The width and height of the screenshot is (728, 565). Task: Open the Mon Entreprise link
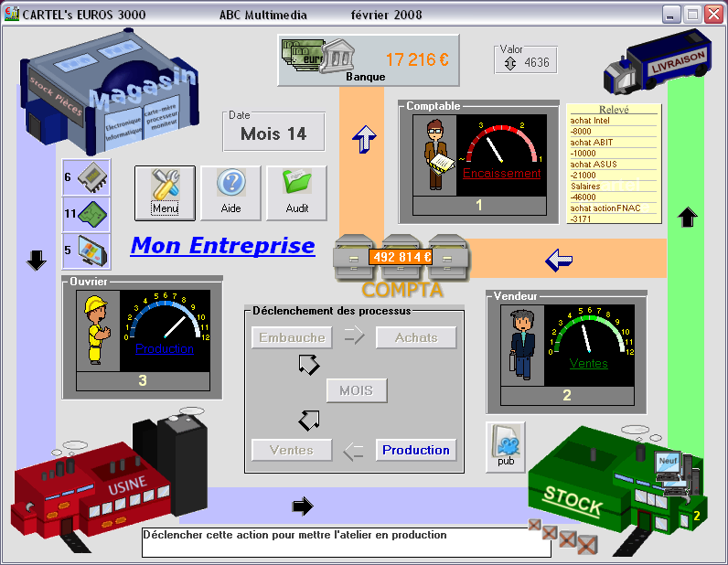click(x=222, y=246)
